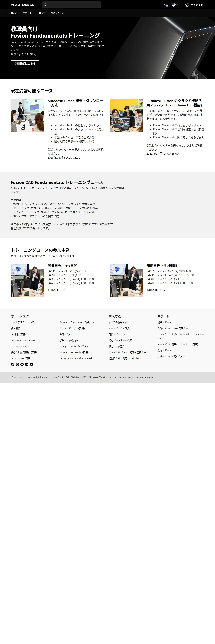Click the user account sign-in icon

187,5
